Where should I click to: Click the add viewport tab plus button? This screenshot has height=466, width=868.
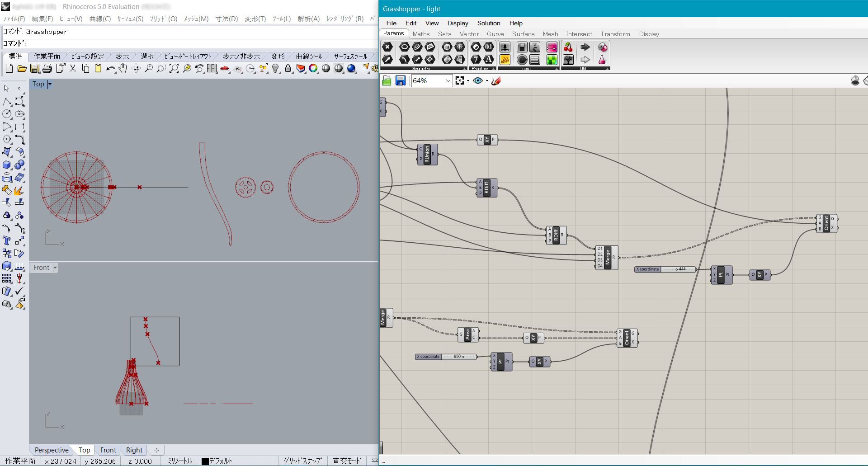coord(156,450)
